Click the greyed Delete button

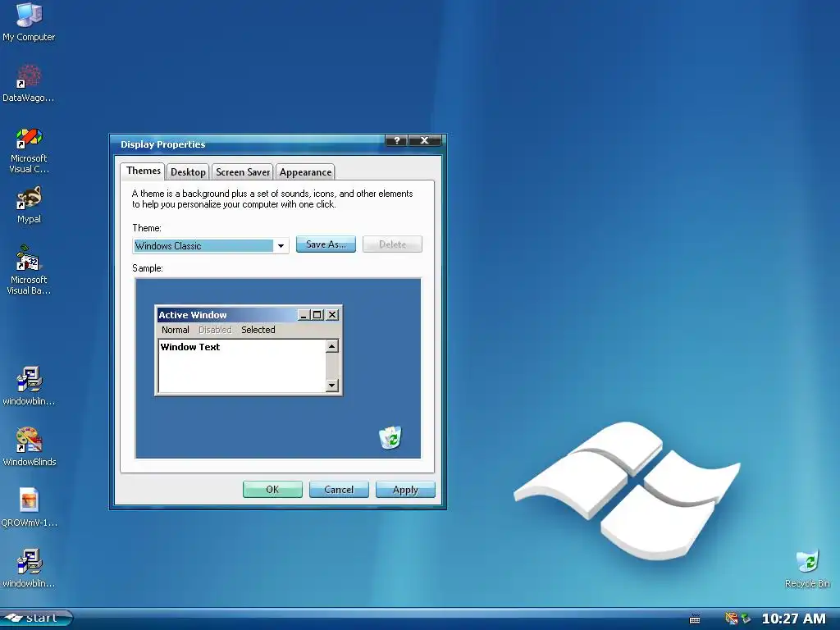click(392, 244)
